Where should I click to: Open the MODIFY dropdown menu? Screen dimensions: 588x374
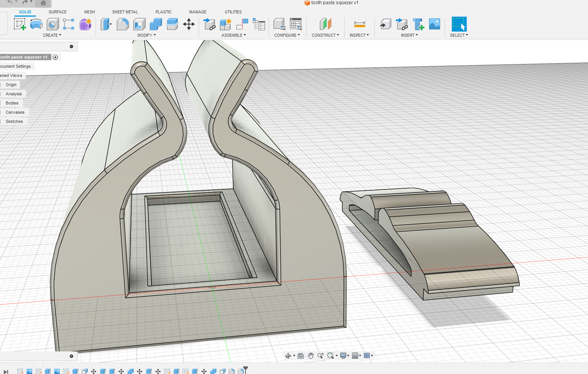click(x=147, y=35)
